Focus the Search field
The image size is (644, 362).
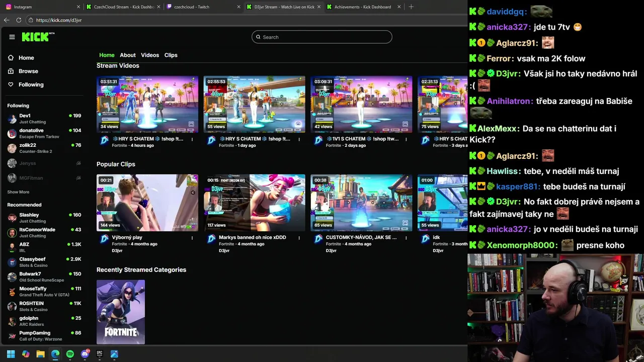322,37
